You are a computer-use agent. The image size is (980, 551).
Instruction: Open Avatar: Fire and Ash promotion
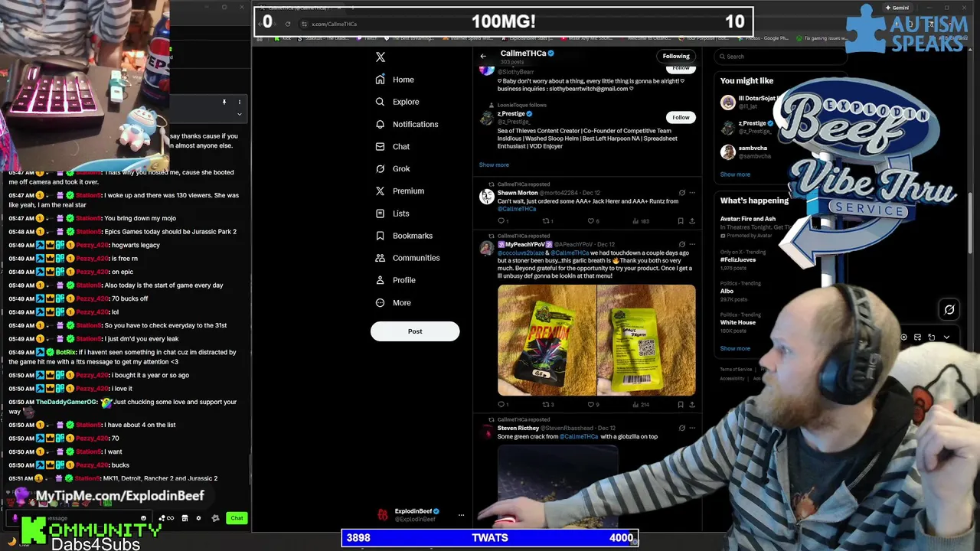[x=748, y=219]
